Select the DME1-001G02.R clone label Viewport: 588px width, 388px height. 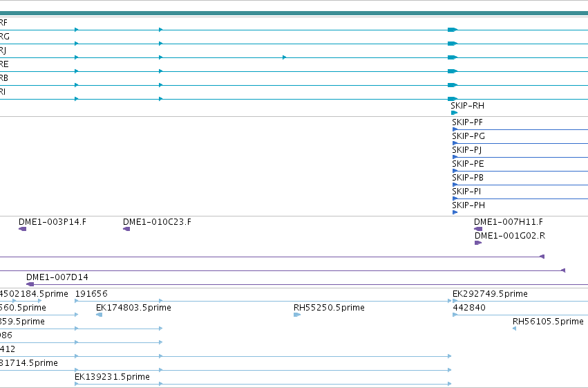tap(510, 236)
